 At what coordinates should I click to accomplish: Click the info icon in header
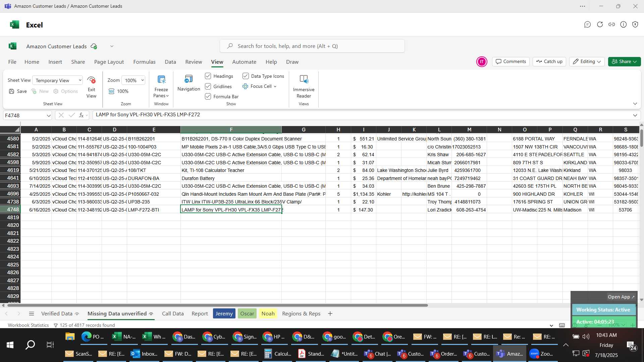(x=623, y=24)
